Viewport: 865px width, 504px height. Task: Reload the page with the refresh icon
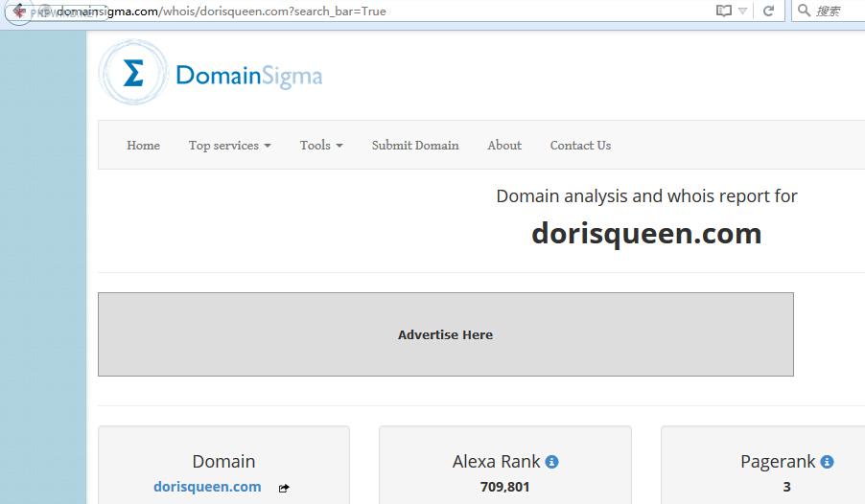tap(768, 11)
